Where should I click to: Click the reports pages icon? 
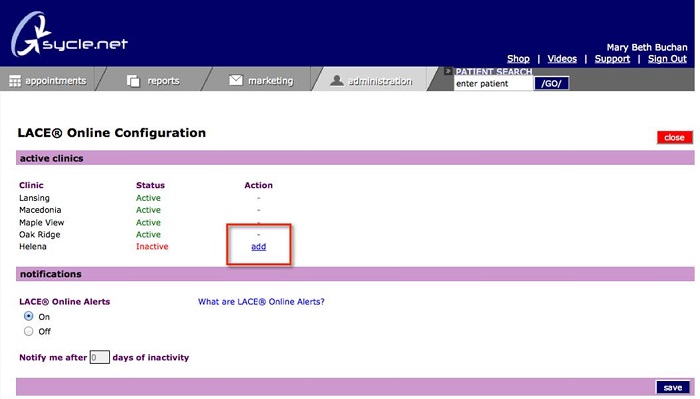point(133,81)
